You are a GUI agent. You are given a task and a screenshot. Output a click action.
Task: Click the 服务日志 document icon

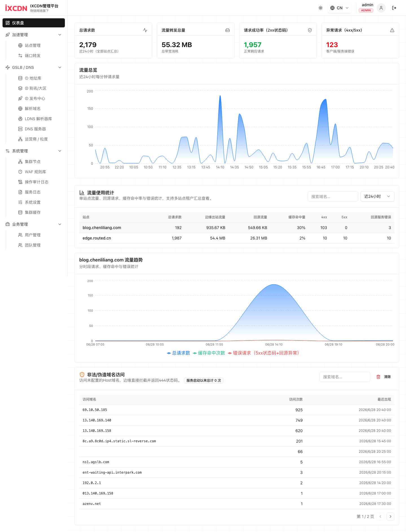(x=20, y=192)
